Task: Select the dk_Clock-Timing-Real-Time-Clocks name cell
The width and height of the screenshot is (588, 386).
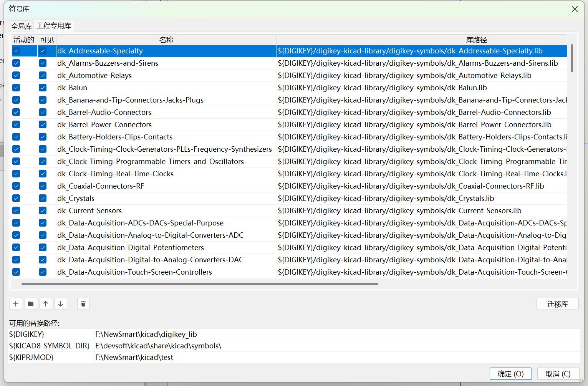Action: [166, 174]
